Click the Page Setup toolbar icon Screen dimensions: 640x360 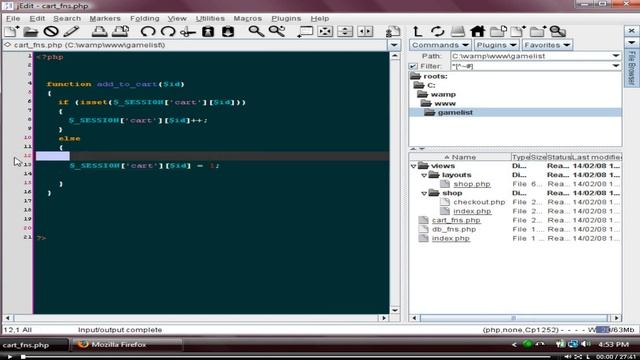click(x=120, y=31)
